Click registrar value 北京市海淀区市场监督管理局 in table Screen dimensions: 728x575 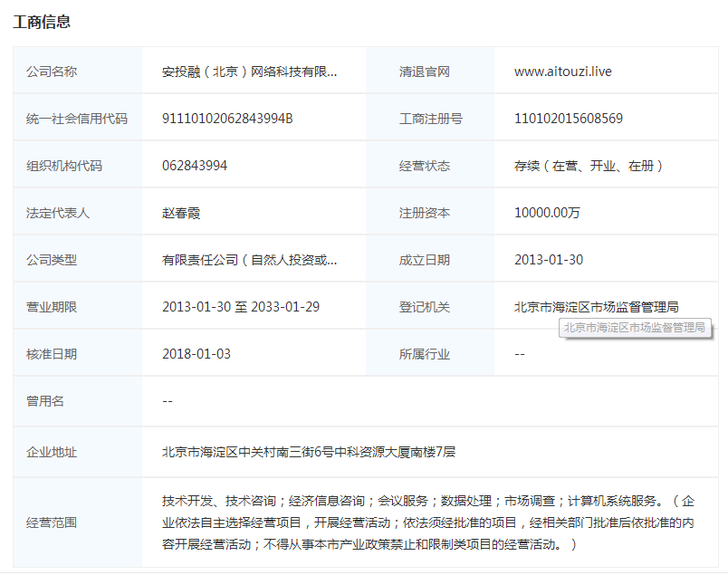tap(596, 307)
